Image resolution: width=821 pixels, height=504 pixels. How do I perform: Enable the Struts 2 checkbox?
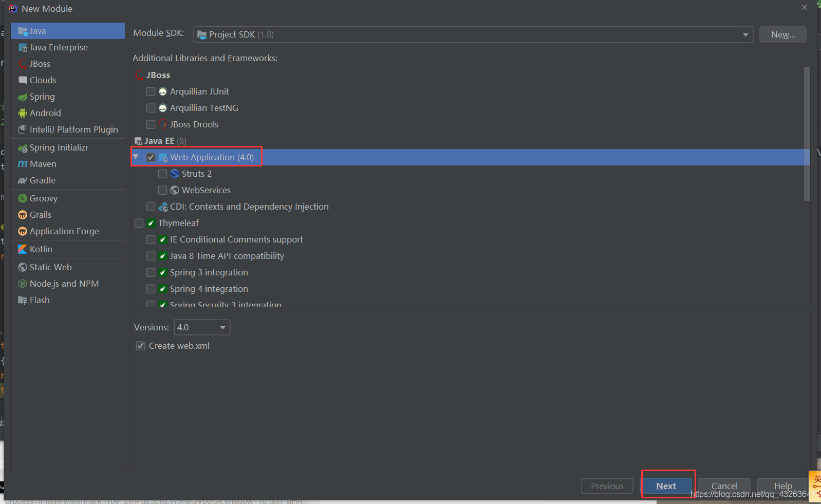point(162,174)
